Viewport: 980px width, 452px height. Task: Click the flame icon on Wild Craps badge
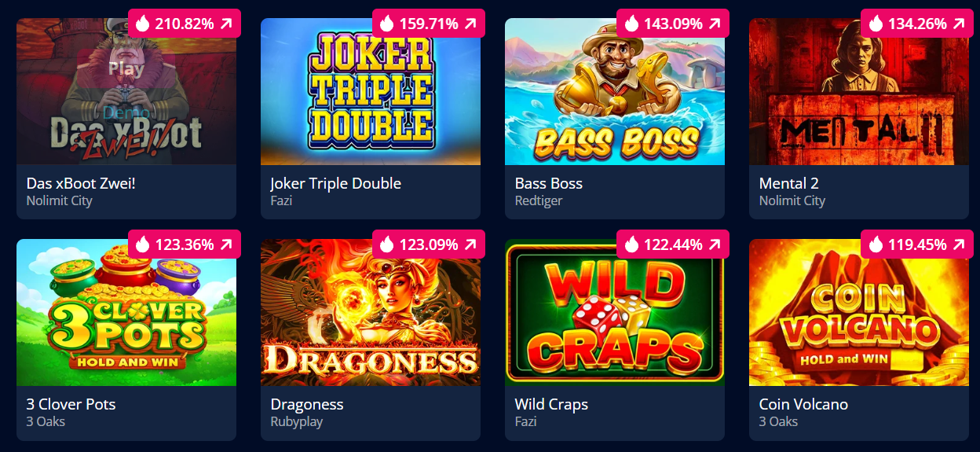[631, 244]
